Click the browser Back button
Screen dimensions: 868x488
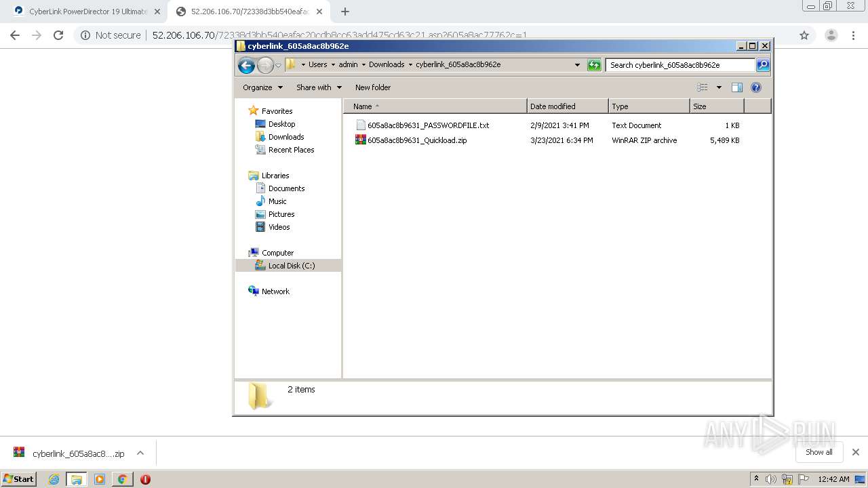click(x=15, y=35)
